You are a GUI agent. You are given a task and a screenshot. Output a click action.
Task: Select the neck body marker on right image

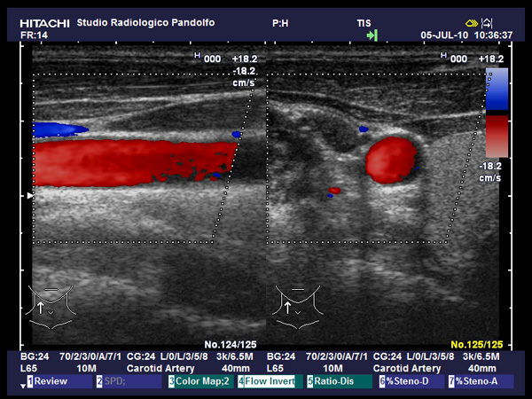(x=298, y=307)
